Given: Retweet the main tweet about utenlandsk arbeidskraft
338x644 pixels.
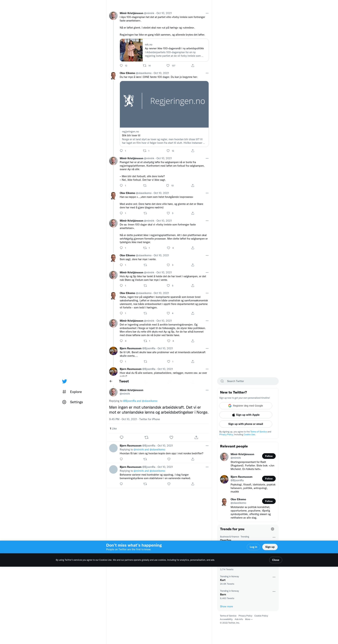Looking at the screenshot, I should tap(146, 437).
